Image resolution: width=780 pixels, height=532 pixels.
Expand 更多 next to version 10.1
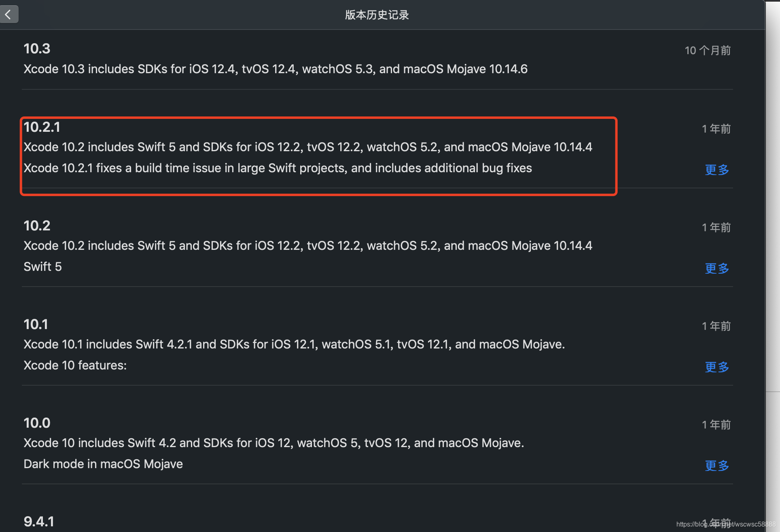tap(716, 367)
